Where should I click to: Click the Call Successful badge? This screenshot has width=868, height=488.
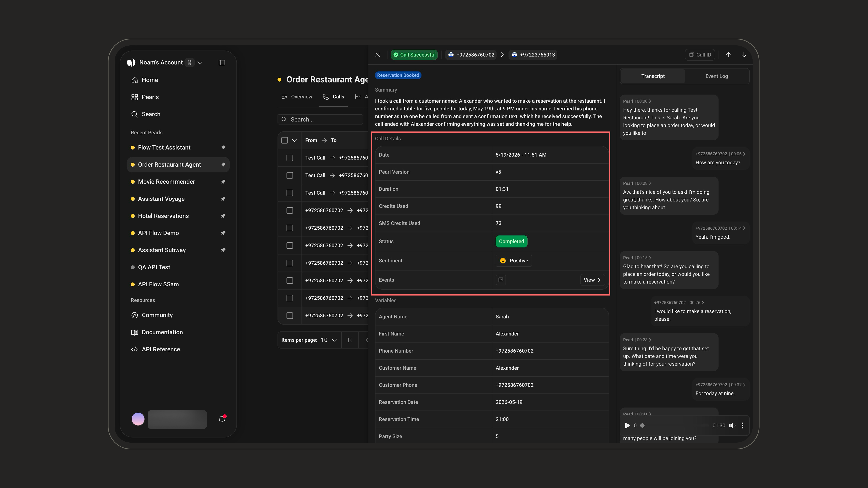click(x=414, y=55)
